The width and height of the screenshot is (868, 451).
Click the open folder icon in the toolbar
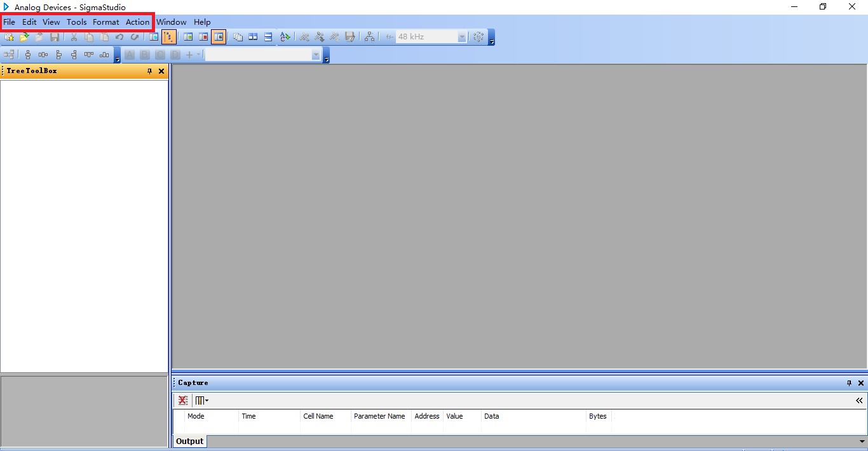tap(24, 37)
